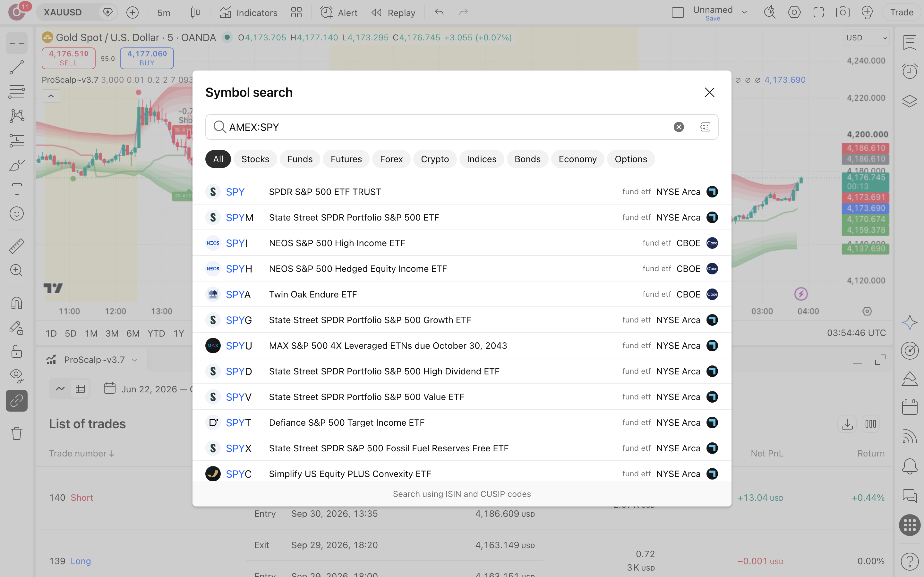
Task: Open the symbol spread operators panel icon
Action: 705,127
